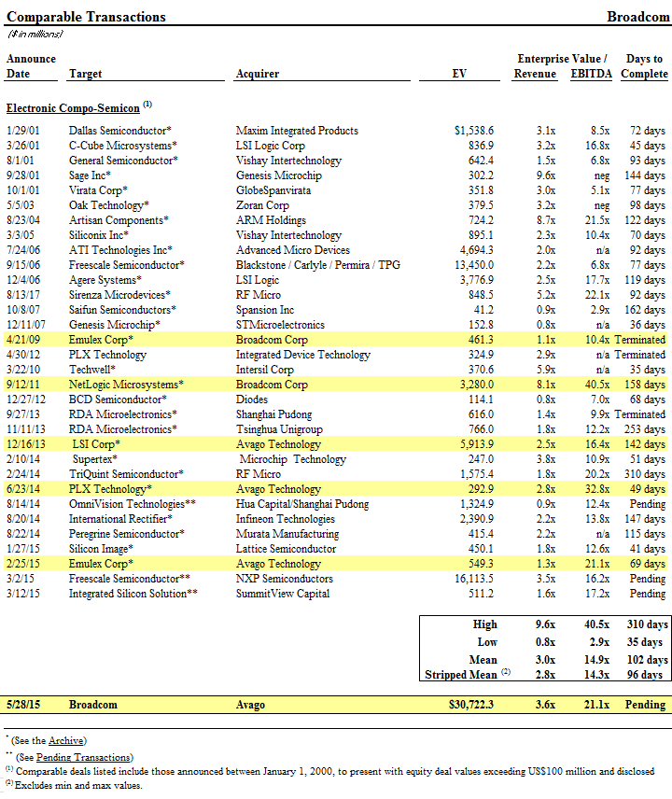Click Peregrine Semiconductor target name
Image resolution: width=672 pixels, height=799 pixels.
click(x=127, y=534)
